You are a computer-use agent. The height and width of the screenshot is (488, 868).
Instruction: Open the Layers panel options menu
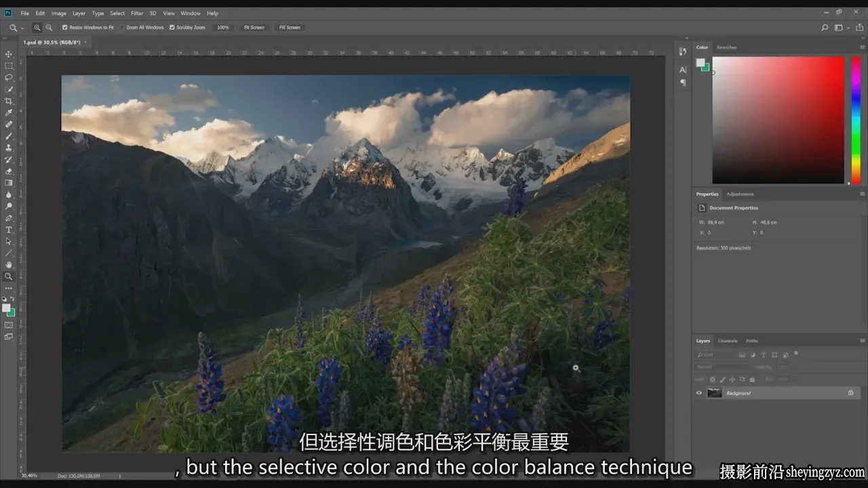point(862,341)
